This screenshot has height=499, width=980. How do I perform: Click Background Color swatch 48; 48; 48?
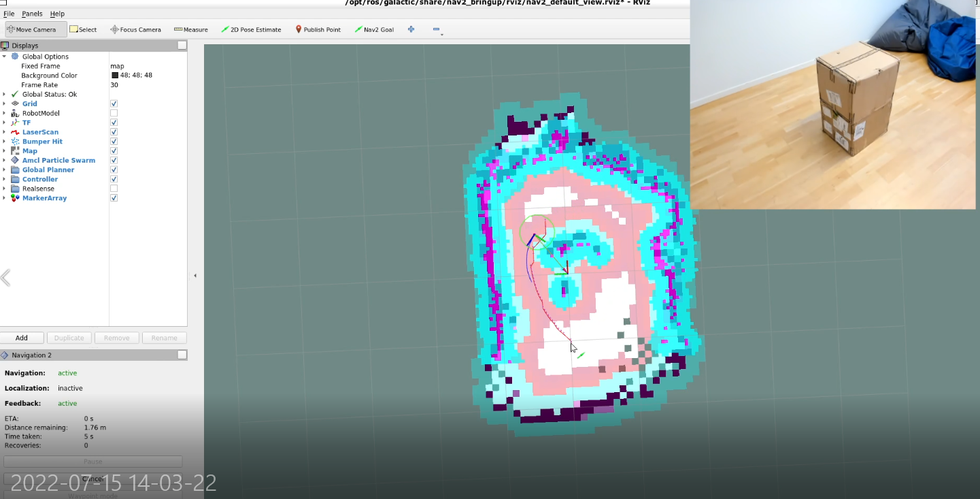click(x=115, y=76)
